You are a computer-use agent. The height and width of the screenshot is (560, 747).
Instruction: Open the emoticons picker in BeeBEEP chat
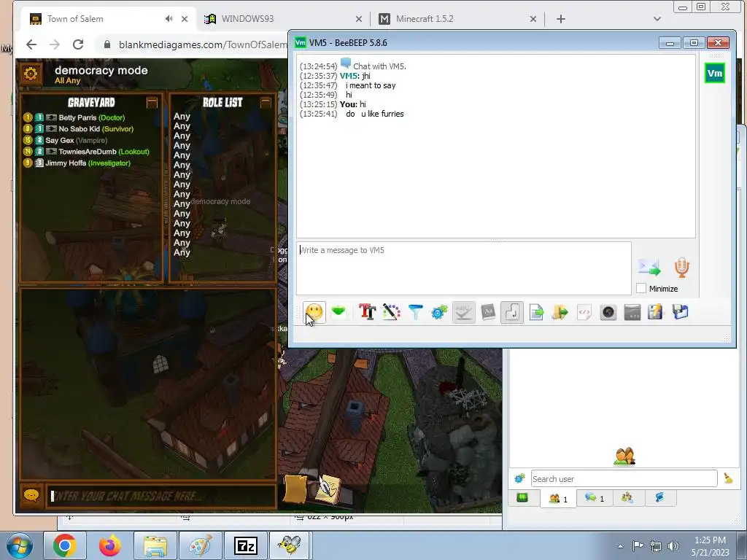[314, 312]
